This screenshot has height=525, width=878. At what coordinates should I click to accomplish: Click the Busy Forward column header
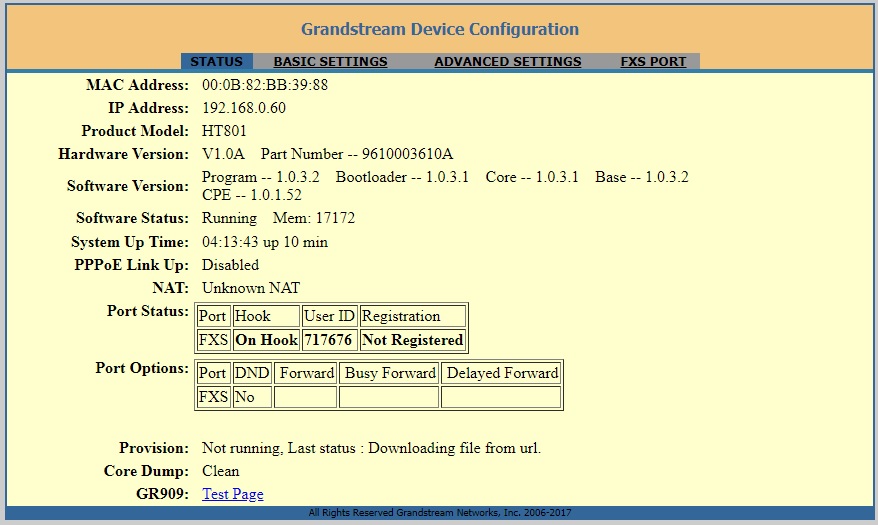389,373
